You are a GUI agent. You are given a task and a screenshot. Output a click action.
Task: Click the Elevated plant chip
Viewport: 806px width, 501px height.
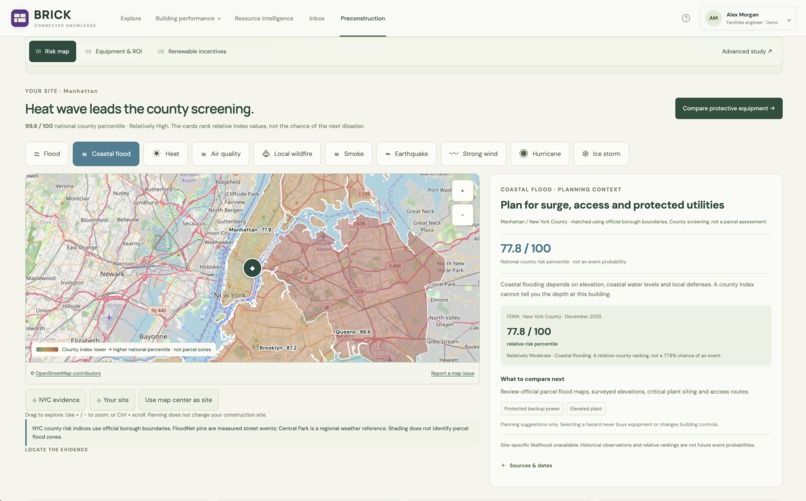click(x=585, y=409)
